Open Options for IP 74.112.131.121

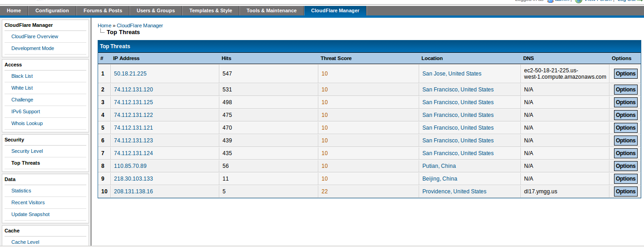coord(626,128)
